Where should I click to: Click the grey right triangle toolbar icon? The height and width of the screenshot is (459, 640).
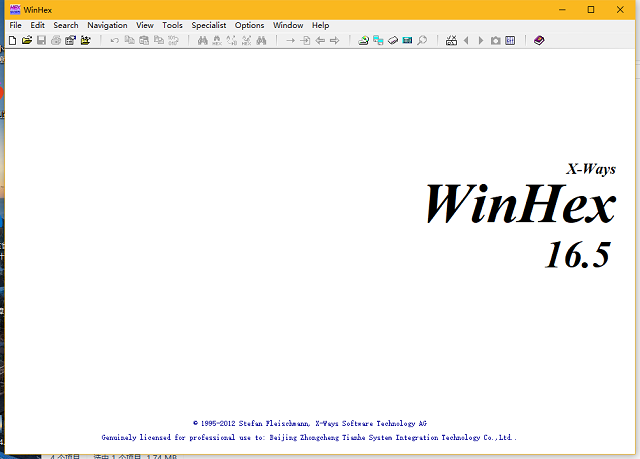(481, 40)
